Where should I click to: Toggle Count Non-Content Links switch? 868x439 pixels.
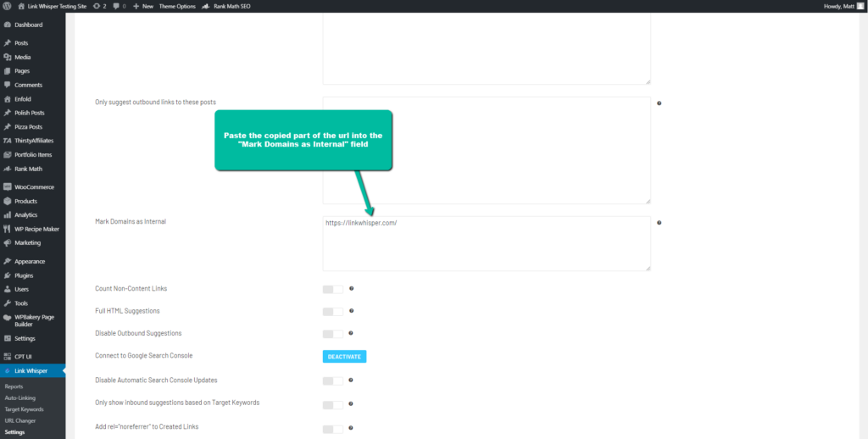click(332, 289)
